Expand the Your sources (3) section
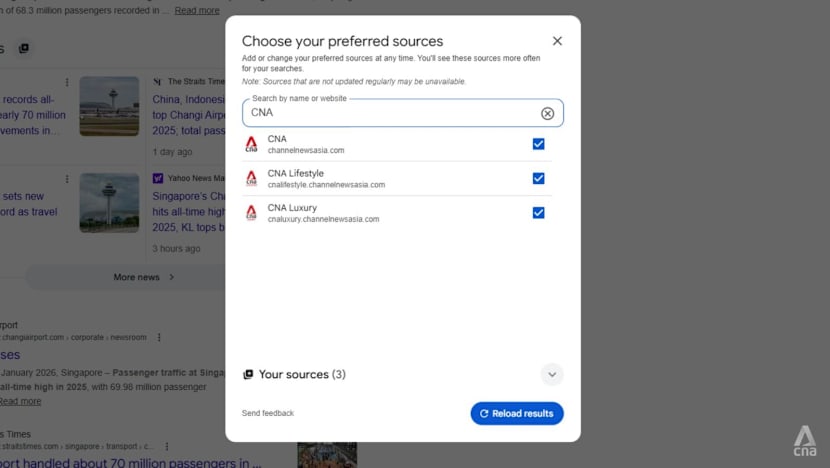The width and height of the screenshot is (830, 468). click(x=552, y=375)
